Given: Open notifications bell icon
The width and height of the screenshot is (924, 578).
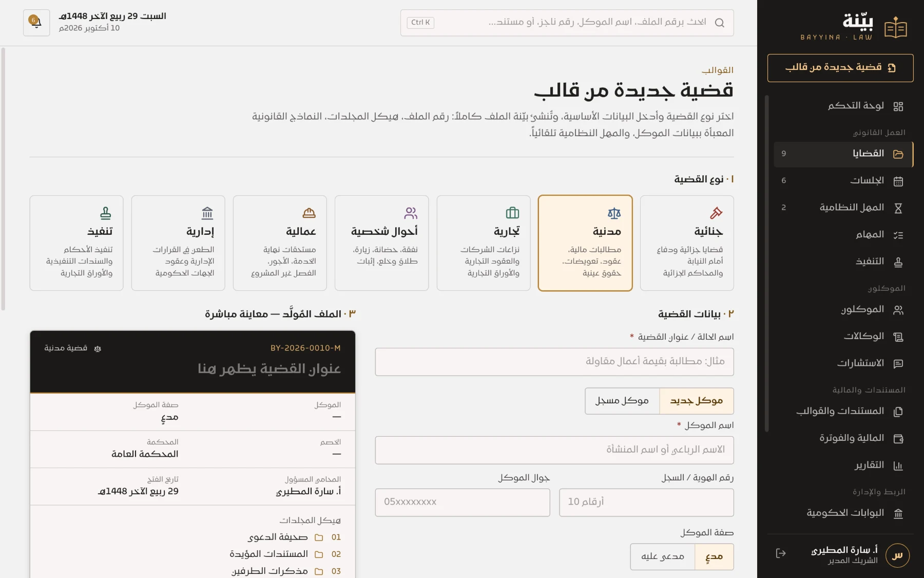Looking at the screenshot, I should [36, 23].
